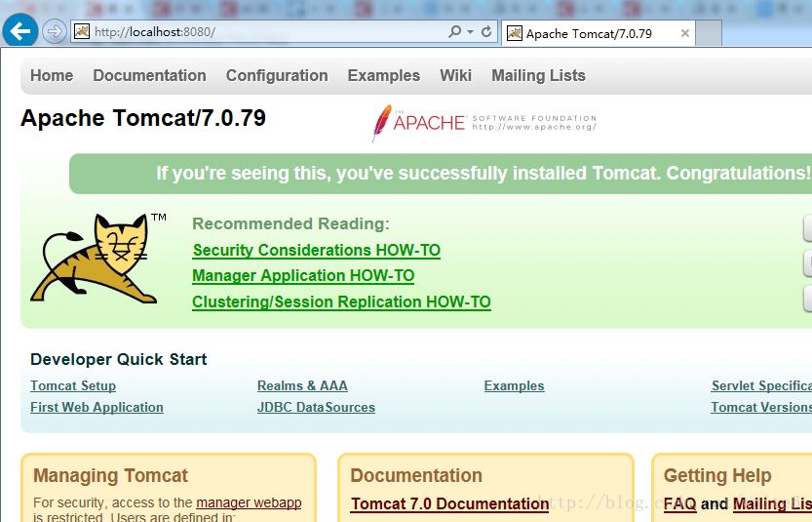Open the Documentation navigation menu item

coord(149,75)
